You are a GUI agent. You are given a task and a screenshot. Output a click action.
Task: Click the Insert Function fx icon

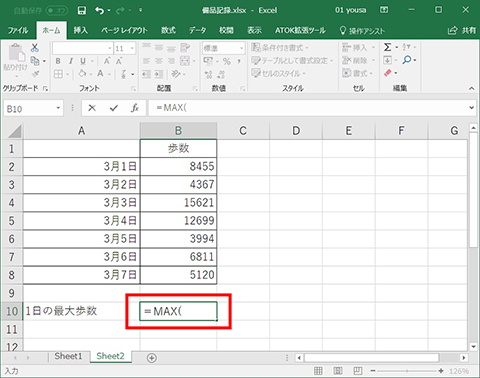click(135, 108)
